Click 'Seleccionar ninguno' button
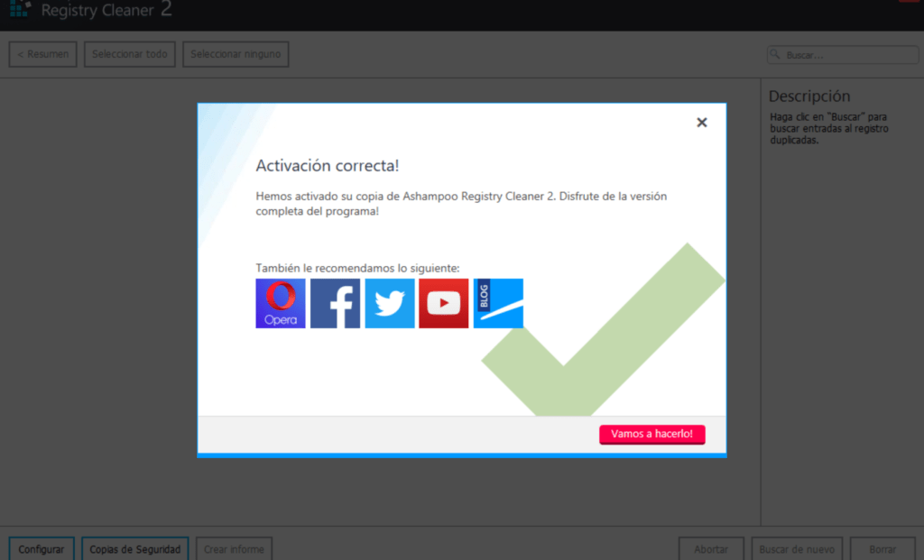Screen dimensions: 924x560 (236, 54)
